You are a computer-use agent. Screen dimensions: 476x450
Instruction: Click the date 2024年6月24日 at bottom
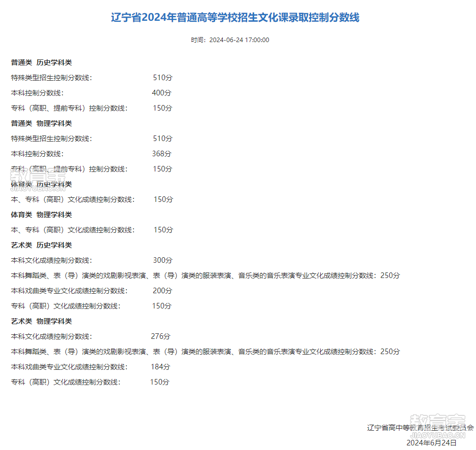(431, 443)
